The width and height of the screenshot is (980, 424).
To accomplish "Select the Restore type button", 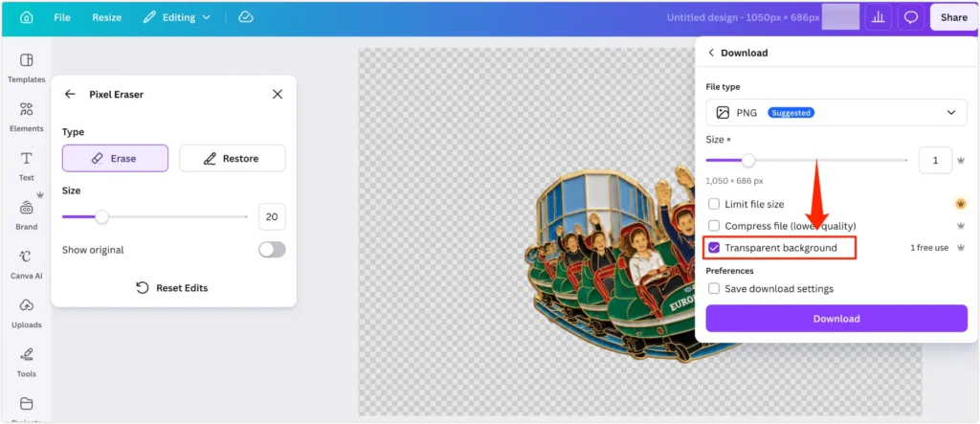I will tap(233, 158).
